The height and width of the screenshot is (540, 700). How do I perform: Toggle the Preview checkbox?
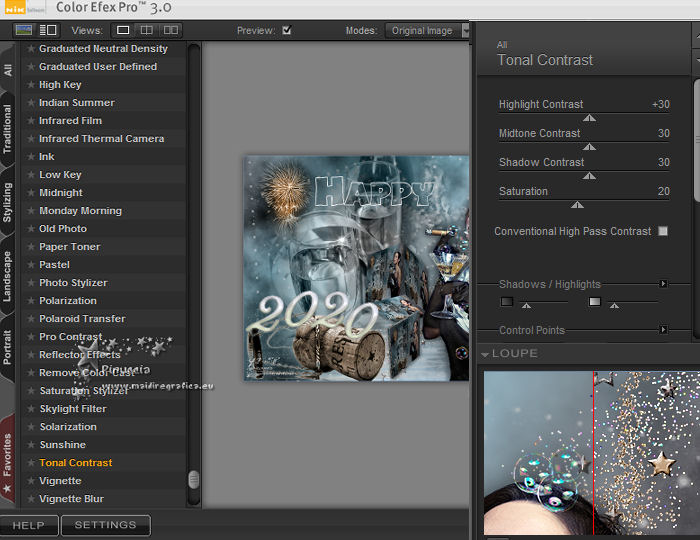(287, 30)
